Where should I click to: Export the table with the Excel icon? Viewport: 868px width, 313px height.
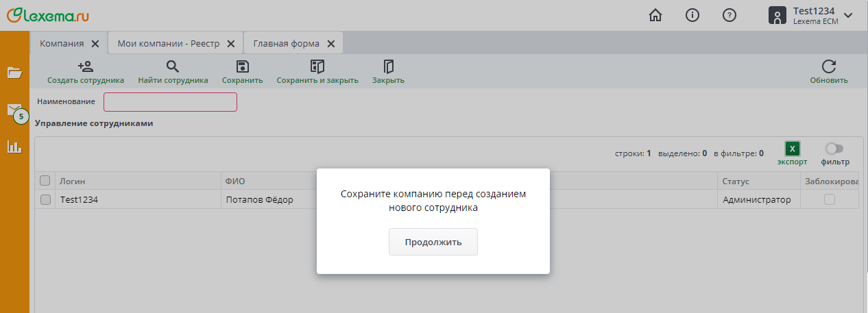coord(792,149)
